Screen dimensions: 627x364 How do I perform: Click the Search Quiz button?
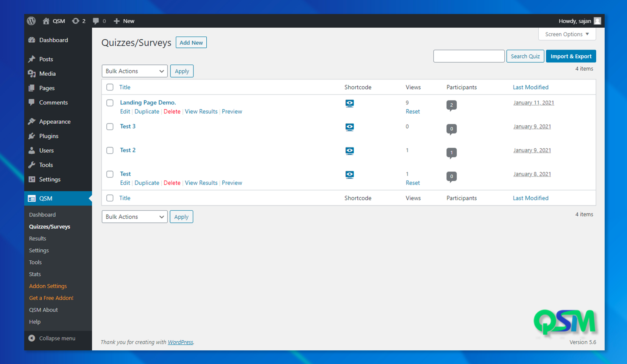click(525, 56)
